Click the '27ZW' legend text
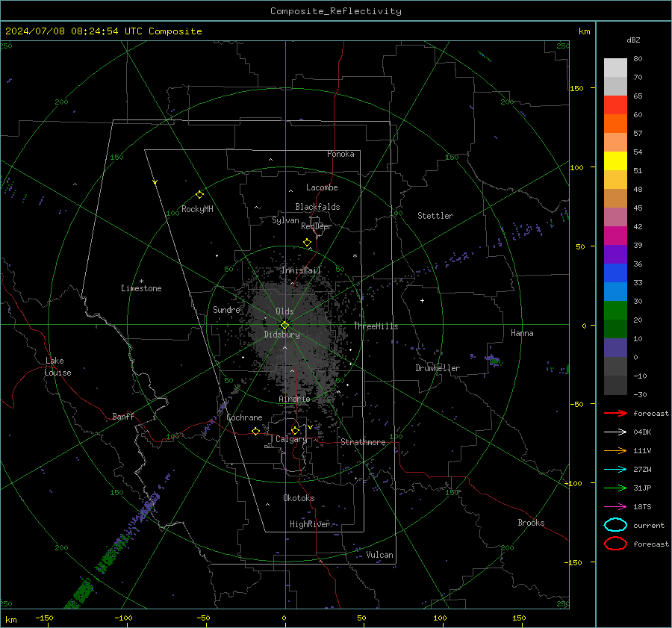672x628 pixels. coord(642,470)
